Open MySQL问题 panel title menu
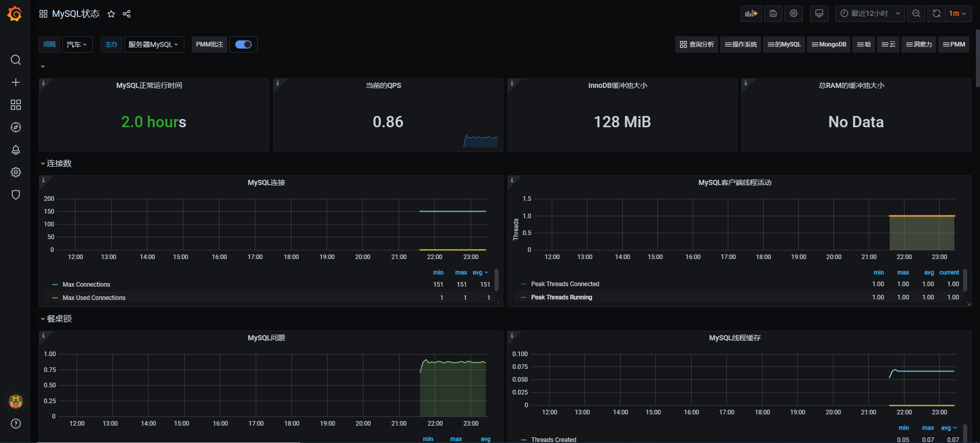Viewport: 980px width, 443px height. [x=266, y=338]
